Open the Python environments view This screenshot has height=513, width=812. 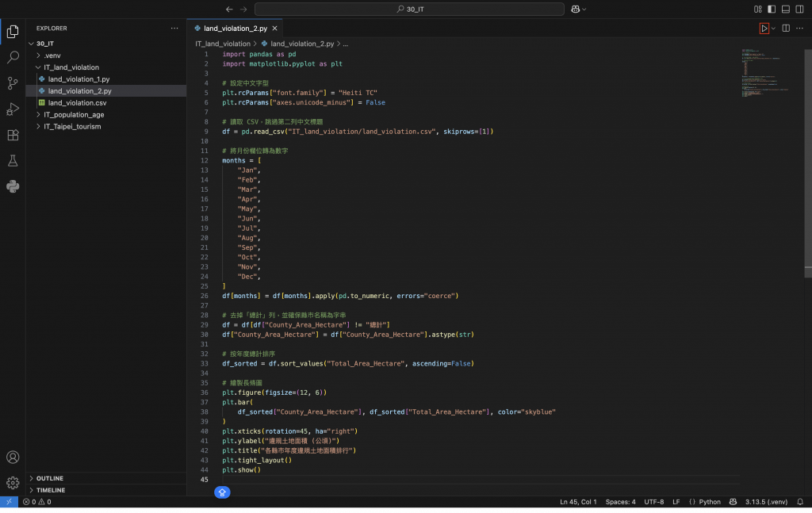point(13,187)
